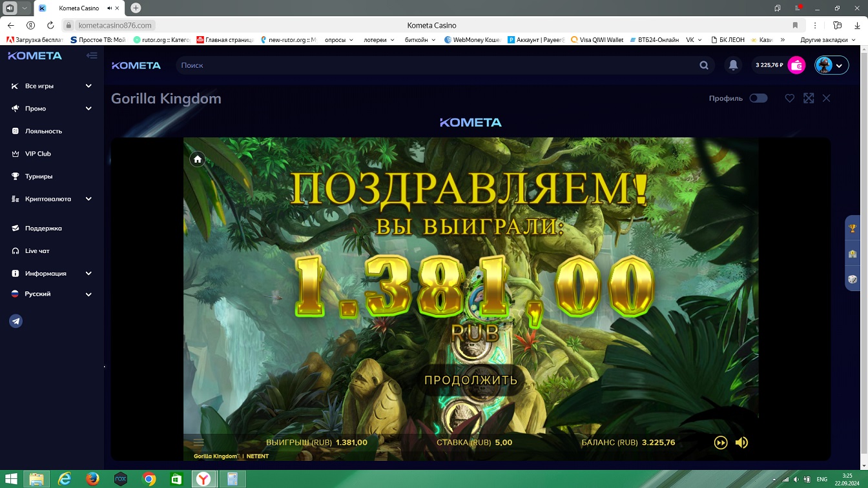Screen dimensions: 868x488
Task: Click the fast-forward quick spin icon
Action: (721, 442)
